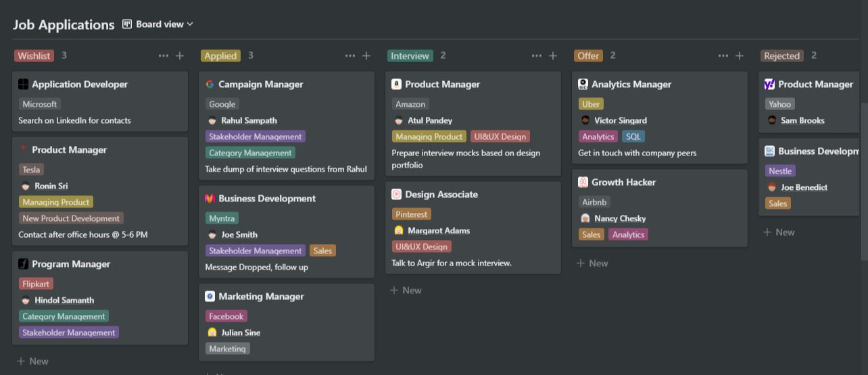
Task: Click the SQL tag on Analytics Manager card
Action: (633, 136)
